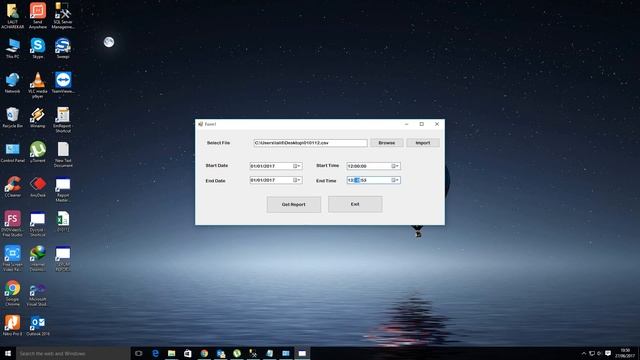Select the uTorrent desktop icon
The image size is (640, 360).
(x=38, y=152)
